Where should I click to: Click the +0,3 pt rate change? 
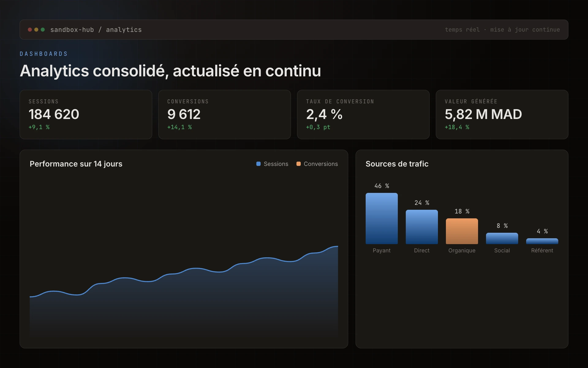[x=318, y=127]
